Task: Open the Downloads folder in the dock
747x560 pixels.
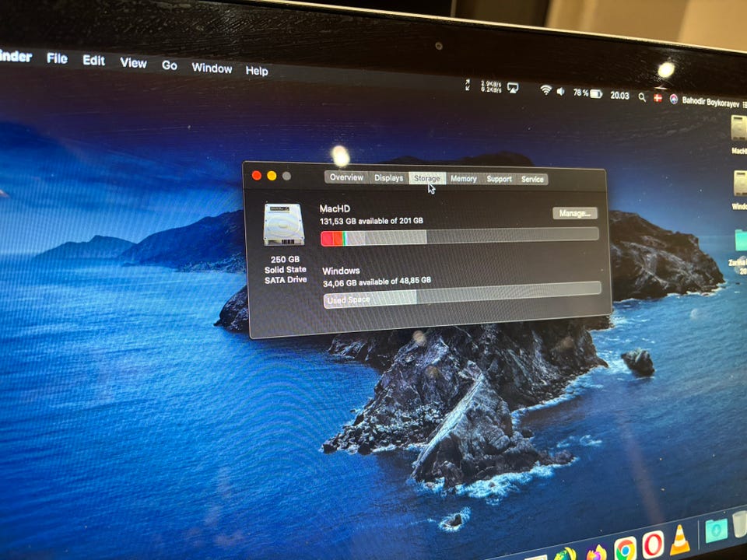Action: point(716,530)
